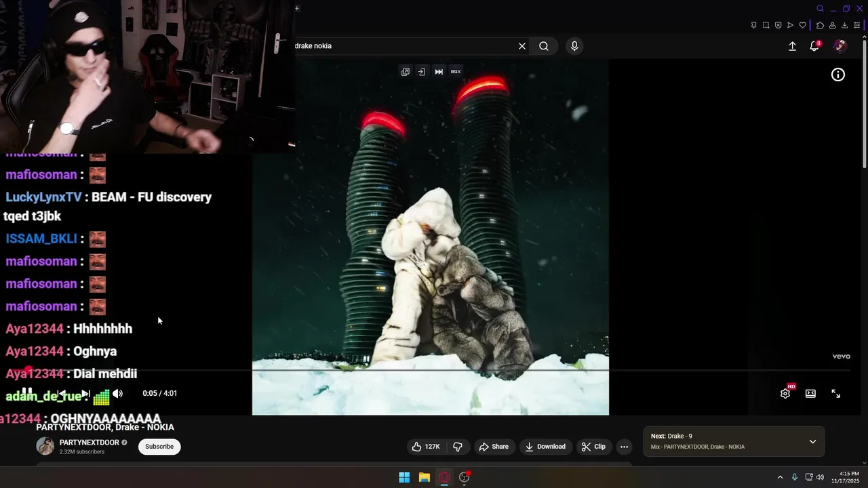
Task: Toggle subtitles/captions button
Action: [x=810, y=393]
